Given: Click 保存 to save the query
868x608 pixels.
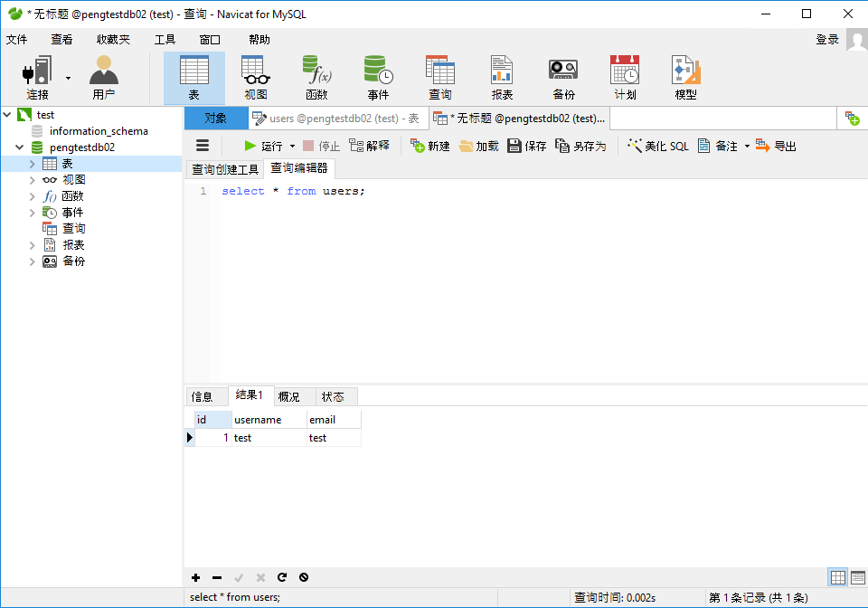Looking at the screenshot, I should 527,146.
